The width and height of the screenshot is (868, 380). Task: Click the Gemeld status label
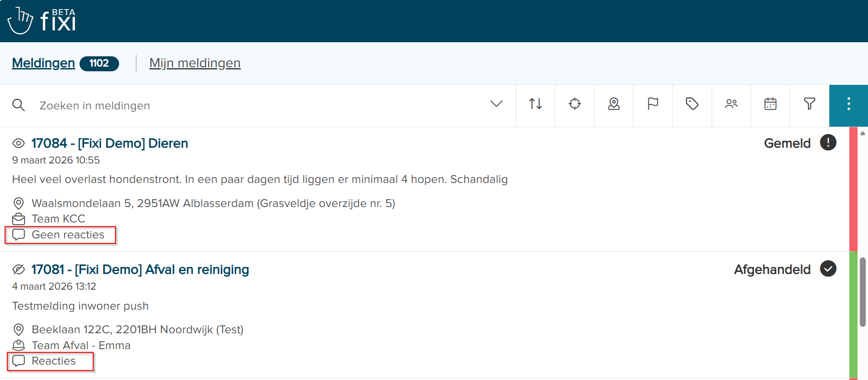tap(787, 143)
